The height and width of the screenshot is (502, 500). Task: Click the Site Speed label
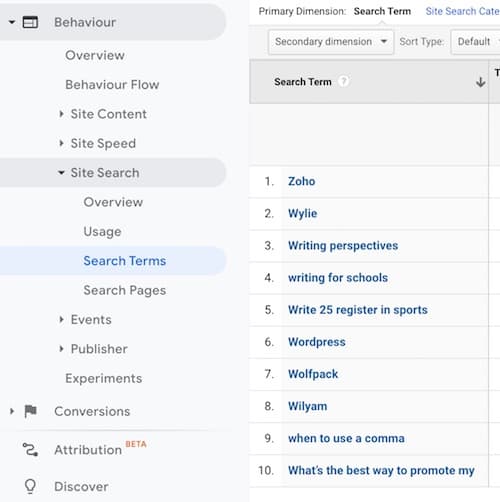tap(103, 144)
